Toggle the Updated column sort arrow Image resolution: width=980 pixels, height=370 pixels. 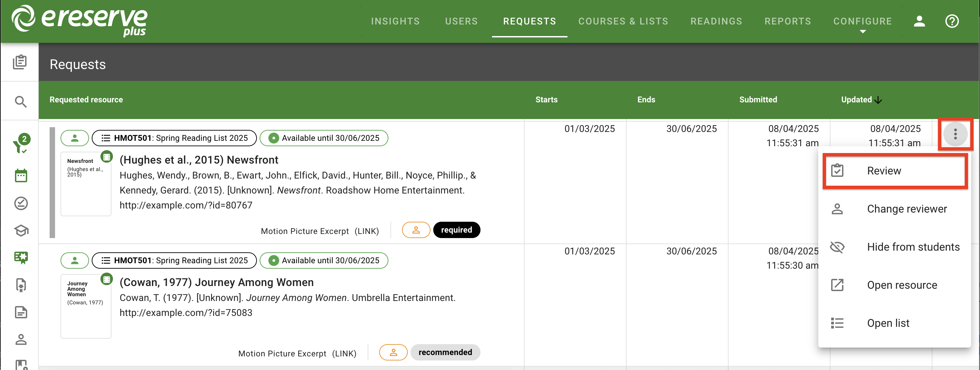[878, 100]
